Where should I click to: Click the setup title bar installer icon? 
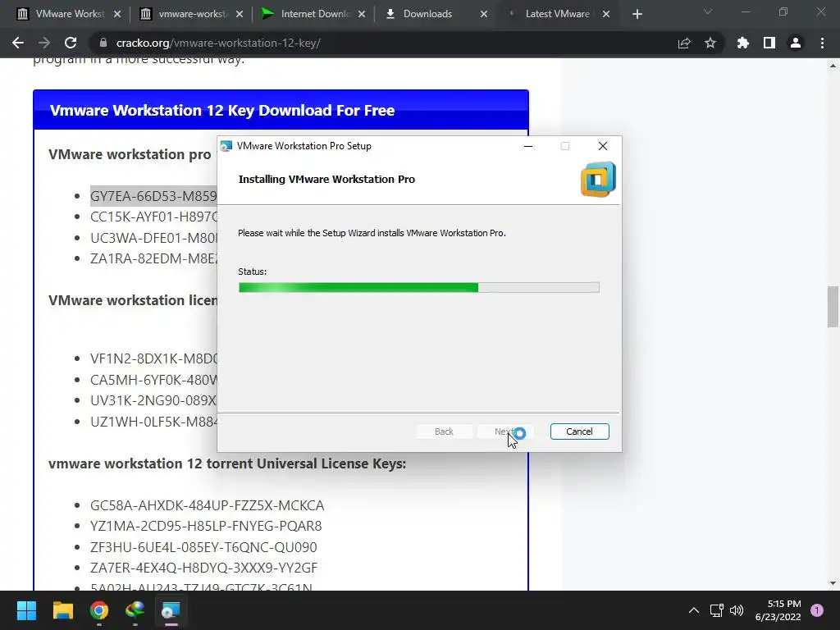point(226,146)
